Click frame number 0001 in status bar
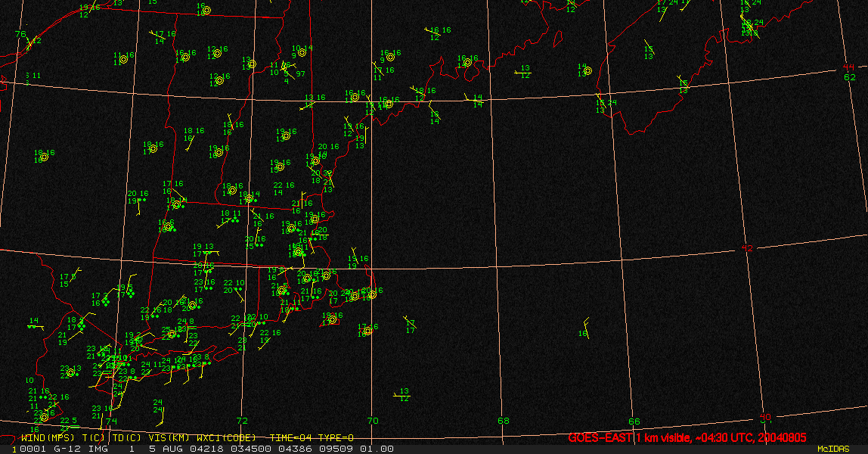The height and width of the screenshot is (454, 868). pyautogui.click(x=32, y=449)
